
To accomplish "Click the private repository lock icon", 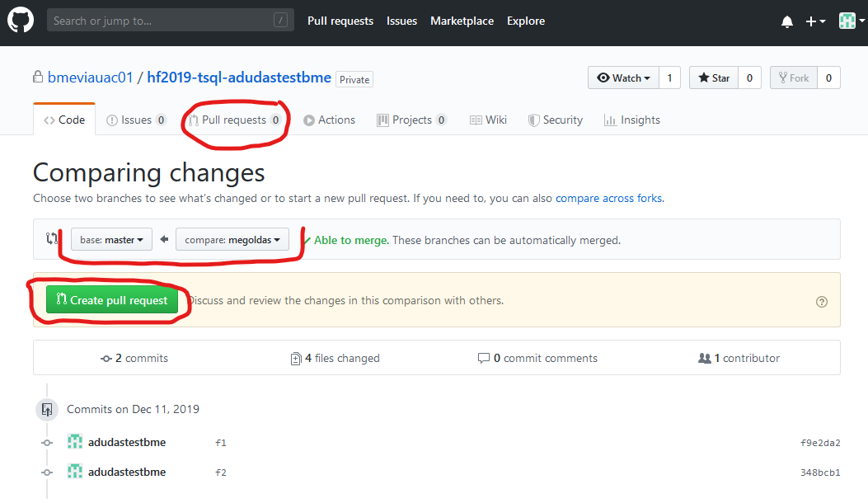I will (x=38, y=76).
